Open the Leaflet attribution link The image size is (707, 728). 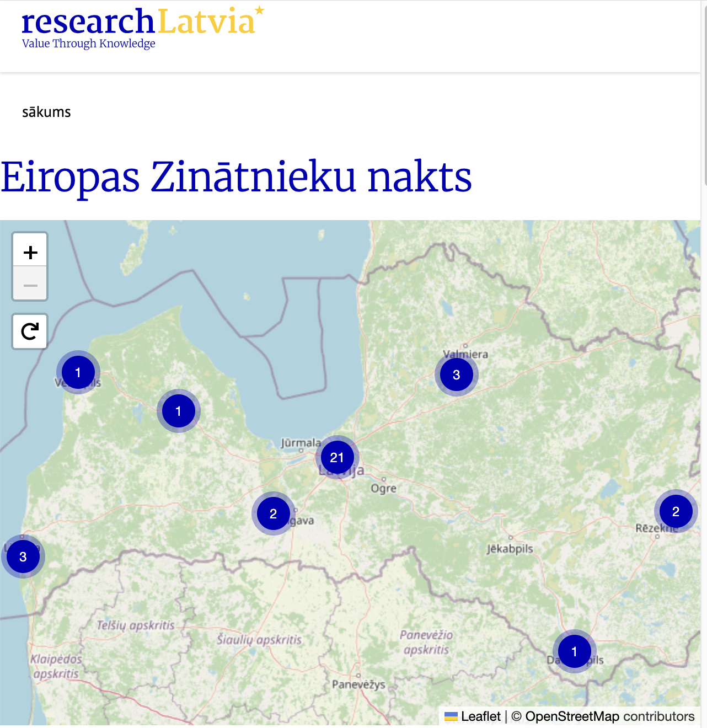(x=480, y=716)
